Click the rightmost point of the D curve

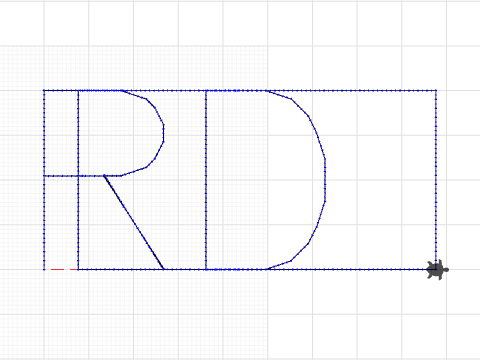point(325,180)
